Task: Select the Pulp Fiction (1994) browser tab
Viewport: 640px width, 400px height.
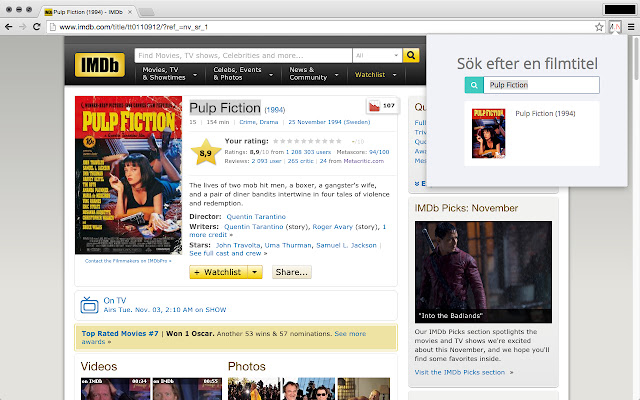Action: [87, 12]
